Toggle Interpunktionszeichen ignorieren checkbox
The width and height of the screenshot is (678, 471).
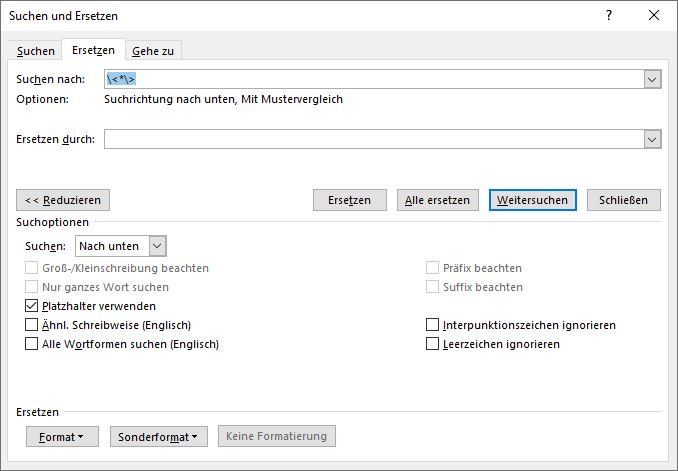point(433,325)
